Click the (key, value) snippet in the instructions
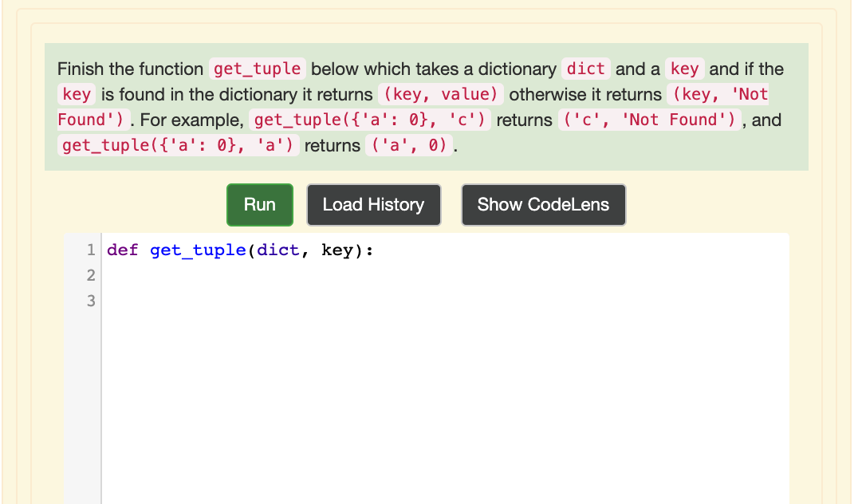This screenshot has width=858, height=504. coord(440,94)
